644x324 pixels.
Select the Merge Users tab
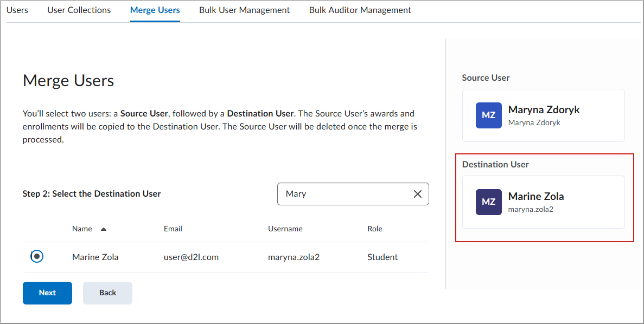click(x=155, y=10)
